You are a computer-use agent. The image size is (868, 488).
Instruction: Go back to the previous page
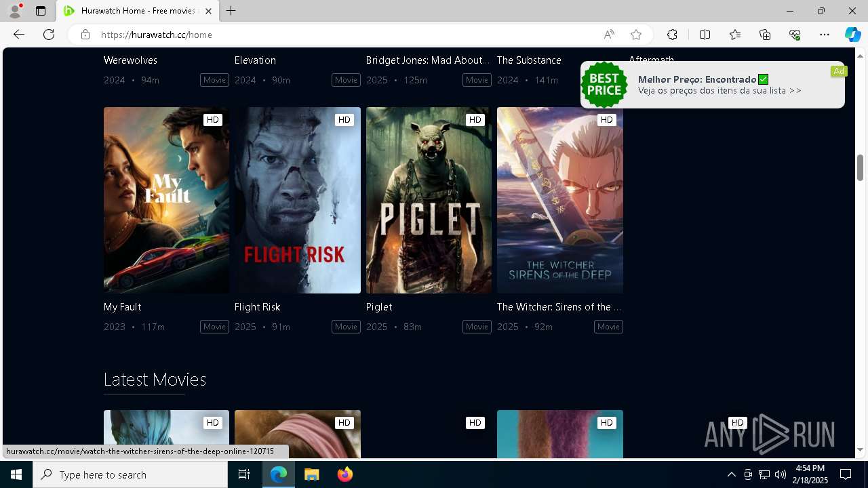19,35
